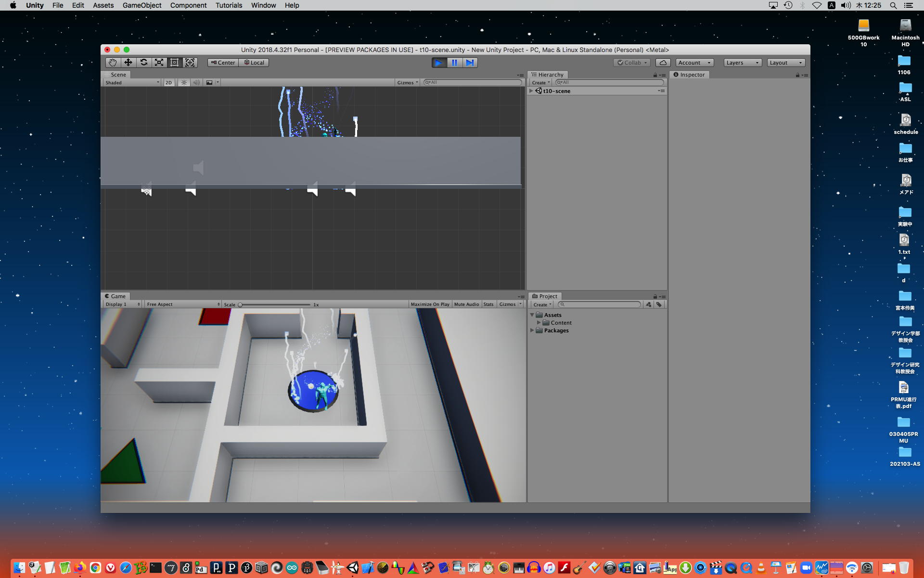Expand the Packages folder in Project
924x578 pixels.
532,330
